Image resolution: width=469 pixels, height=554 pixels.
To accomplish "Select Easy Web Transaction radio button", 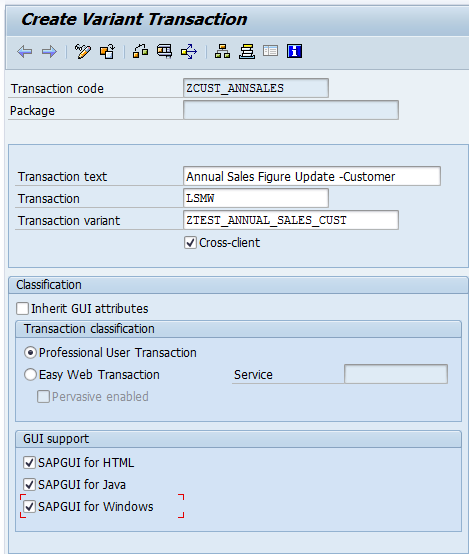I will 30,375.
